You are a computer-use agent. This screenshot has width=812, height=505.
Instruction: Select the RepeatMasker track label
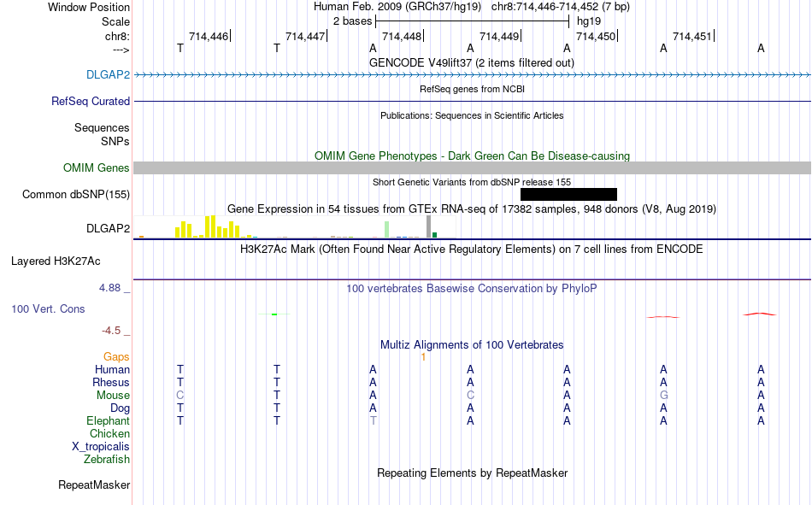tap(94, 484)
